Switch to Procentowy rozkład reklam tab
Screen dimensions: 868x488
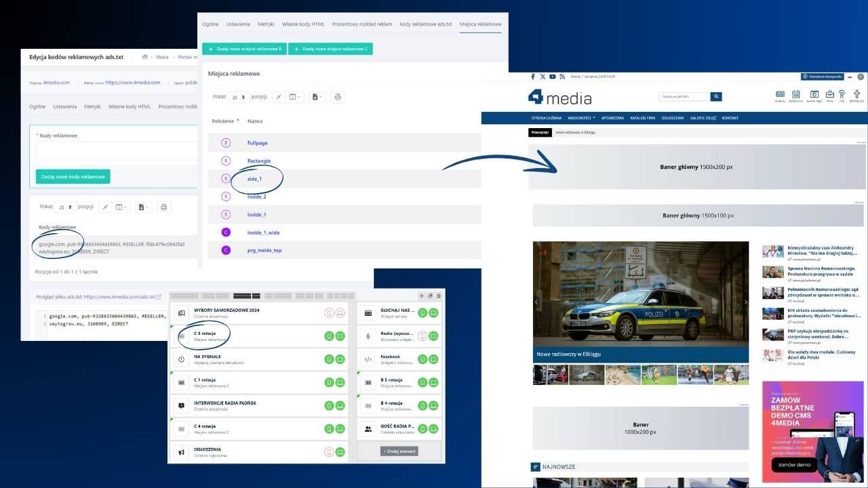pyautogui.click(x=362, y=24)
